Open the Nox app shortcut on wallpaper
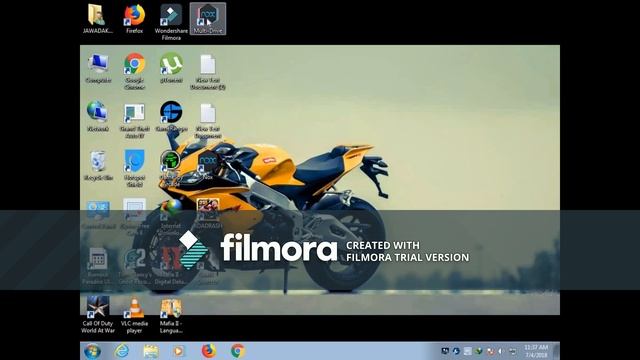The height and width of the screenshot is (360, 640). point(208,165)
